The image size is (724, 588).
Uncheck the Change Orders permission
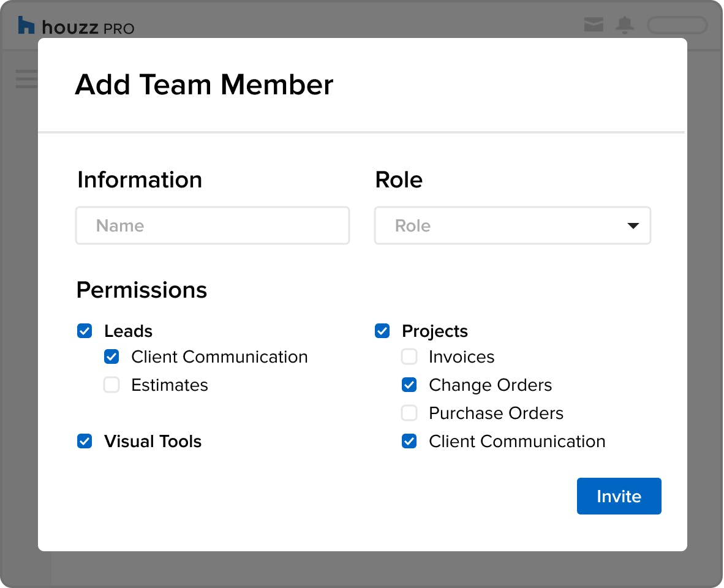coord(409,385)
